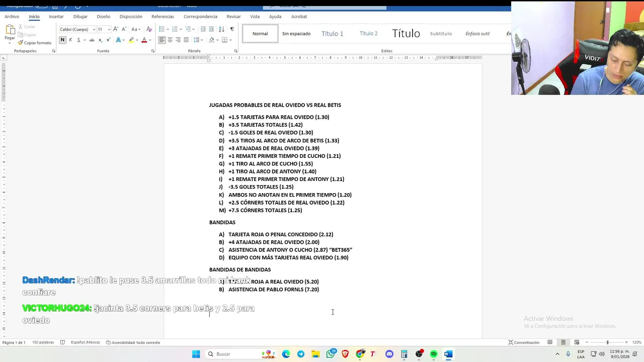Sort text A to Z icon
644x362 pixels.
point(222,29)
